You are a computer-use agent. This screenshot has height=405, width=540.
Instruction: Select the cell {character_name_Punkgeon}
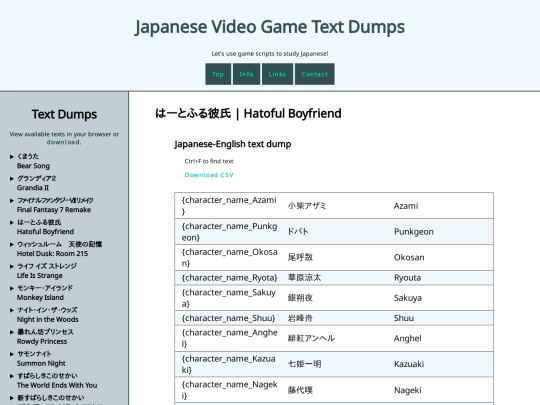click(x=229, y=232)
